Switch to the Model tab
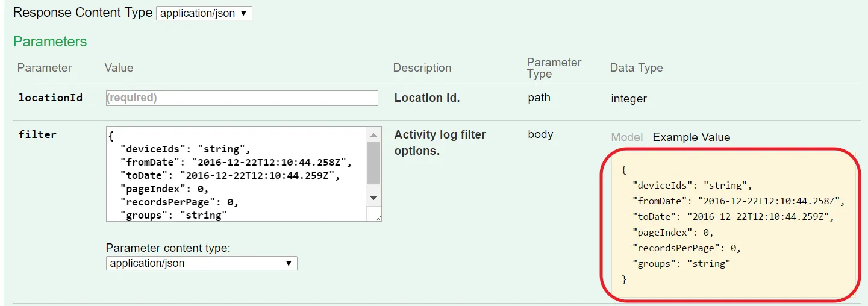 pos(626,137)
